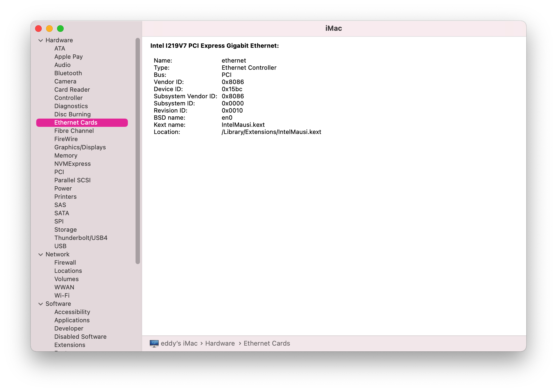557x392 pixels.
Task: Select Wi-Fi under Network
Action: coord(62,296)
